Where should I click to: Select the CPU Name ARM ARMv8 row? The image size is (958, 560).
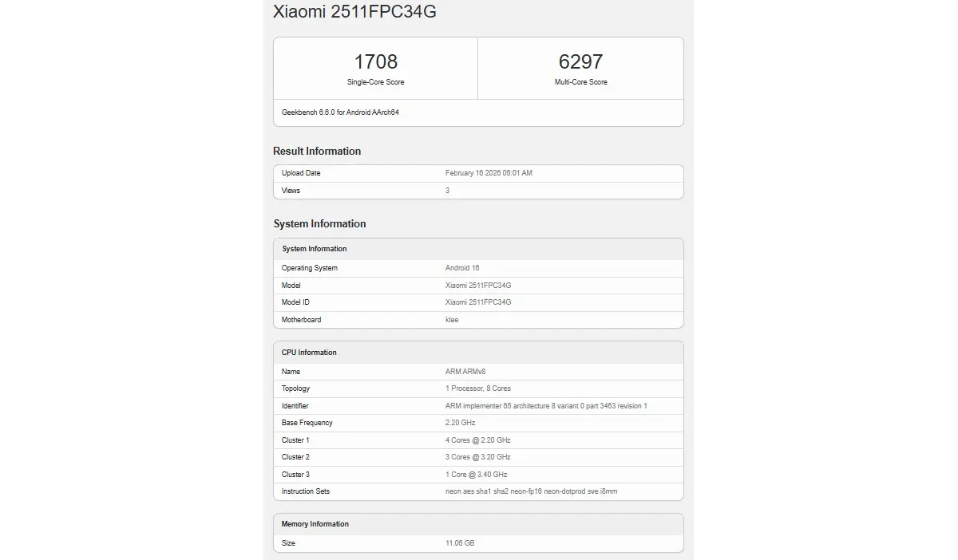479,371
